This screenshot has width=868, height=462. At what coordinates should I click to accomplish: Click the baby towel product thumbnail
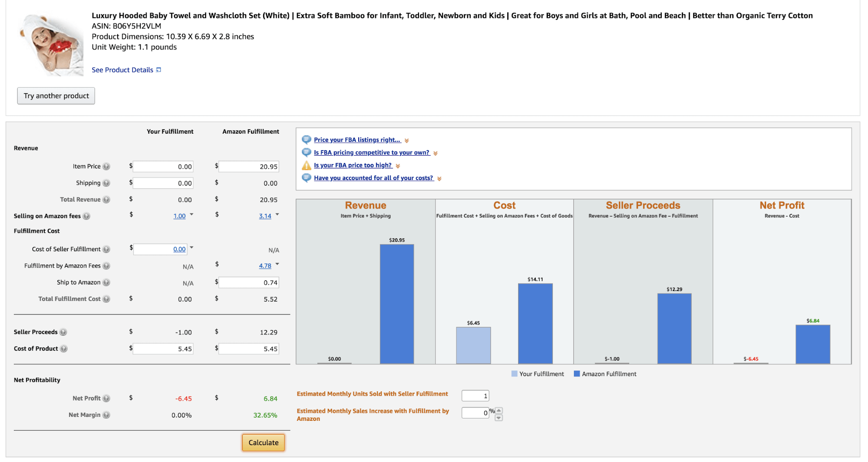(51, 45)
